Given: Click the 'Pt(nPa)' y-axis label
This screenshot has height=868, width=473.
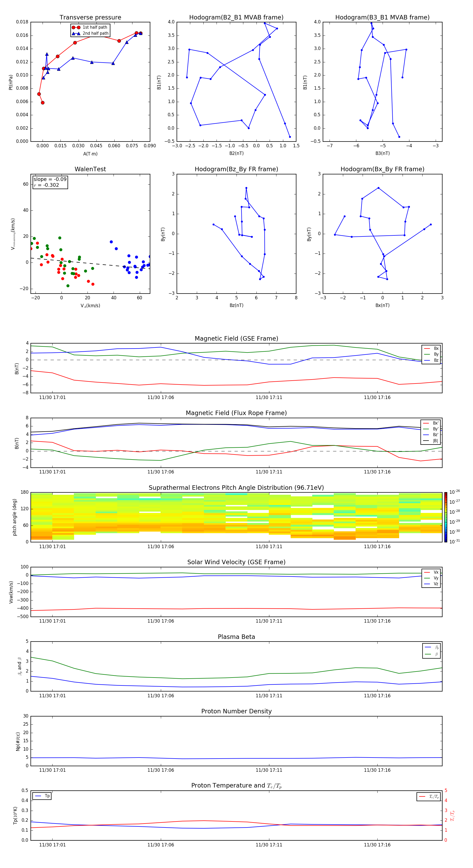Looking at the screenshot, I should 11,82.
